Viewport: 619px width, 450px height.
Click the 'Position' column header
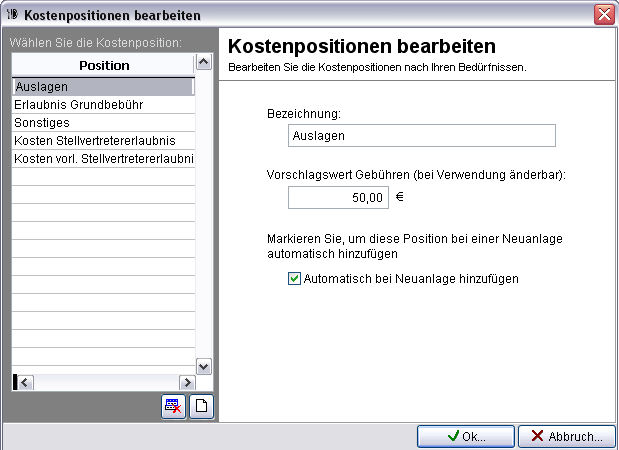tap(103, 65)
